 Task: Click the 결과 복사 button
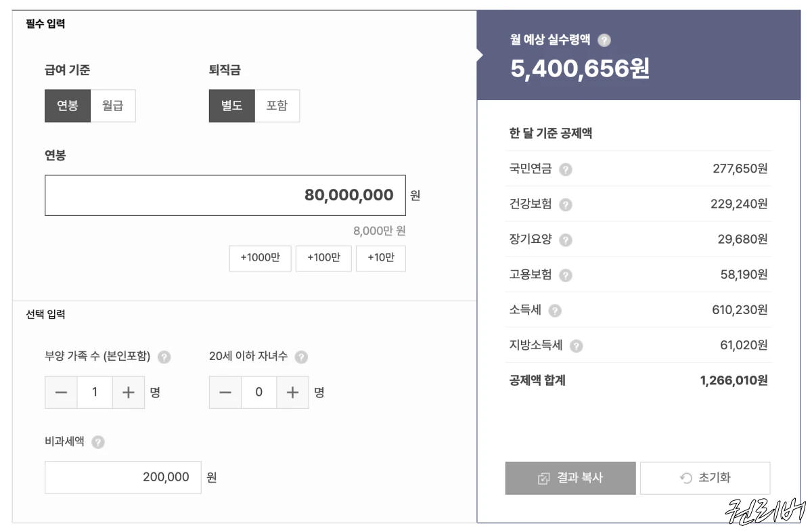570,478
